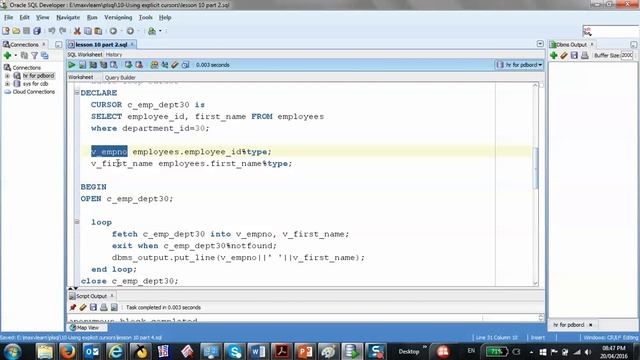Screen dimensions: 640x360
Task: Navigate Forward using main toolbar arrow
Action: [x=130, y=31]
